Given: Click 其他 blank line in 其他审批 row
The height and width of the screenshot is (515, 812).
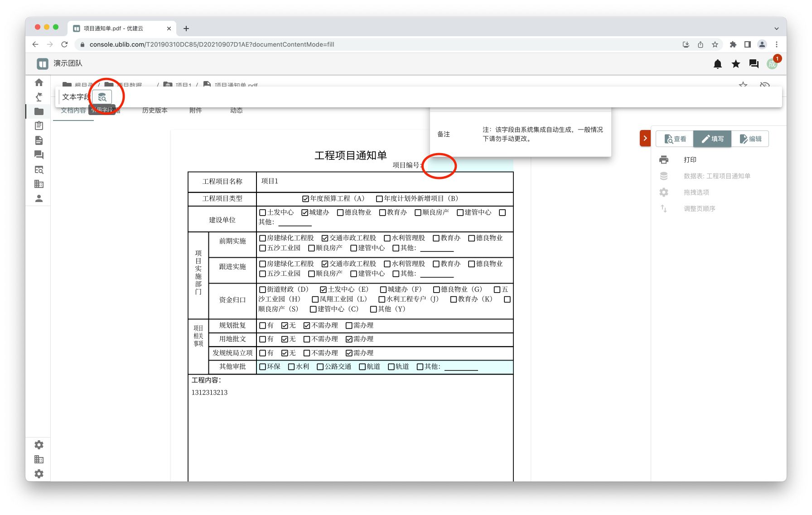Looking at the screenshot, I should 461,367.
